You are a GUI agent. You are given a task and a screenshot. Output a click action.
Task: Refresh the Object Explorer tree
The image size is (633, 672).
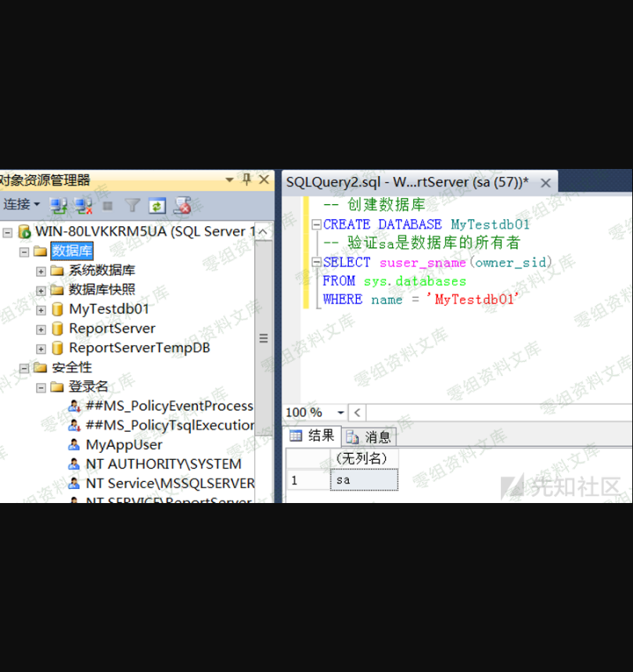[x=157, y=206]
